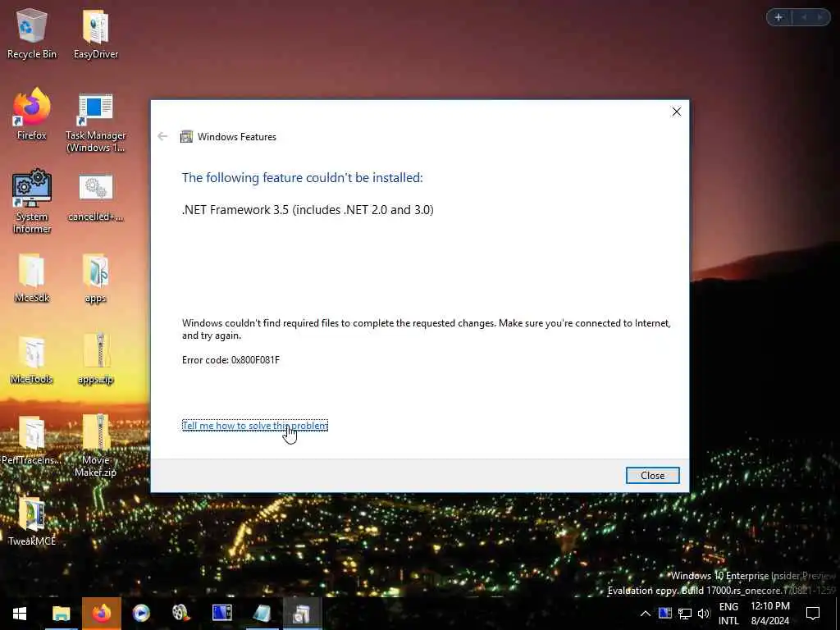This screenshot has width=840, height=630.
Task: Click the plus button in top-right desktop widget
Action: [778, 18]
